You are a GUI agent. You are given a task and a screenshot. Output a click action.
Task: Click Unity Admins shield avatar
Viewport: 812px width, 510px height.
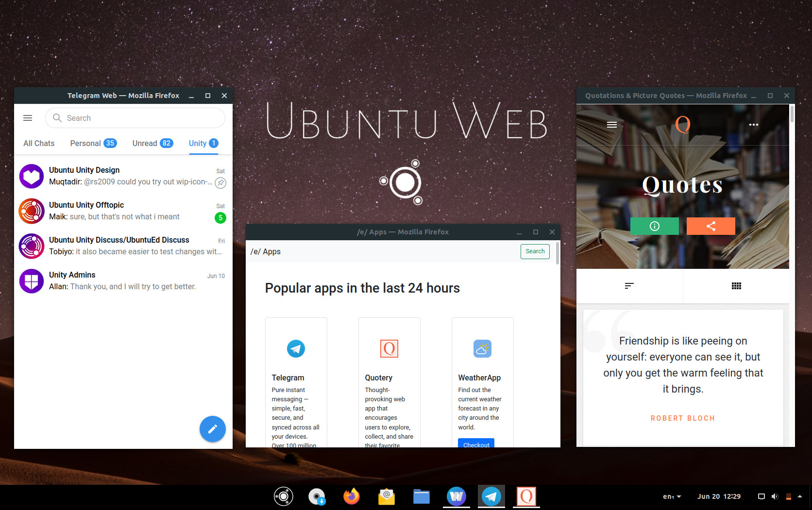click(32, 281)
